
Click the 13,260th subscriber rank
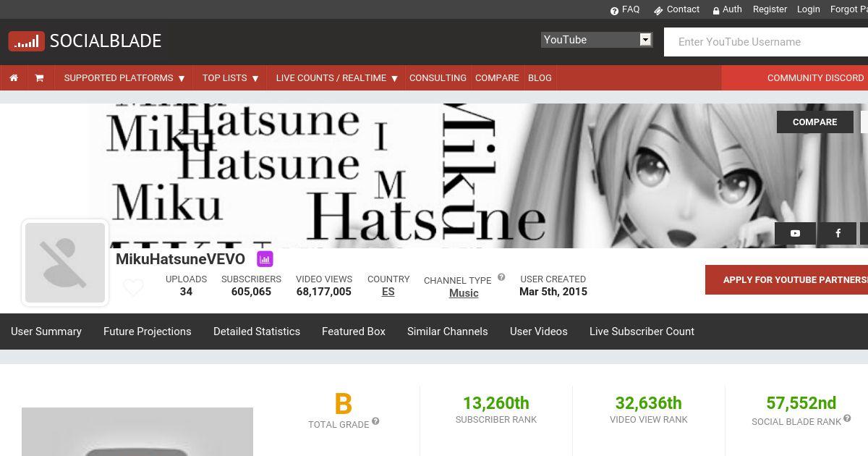(496, 402)
